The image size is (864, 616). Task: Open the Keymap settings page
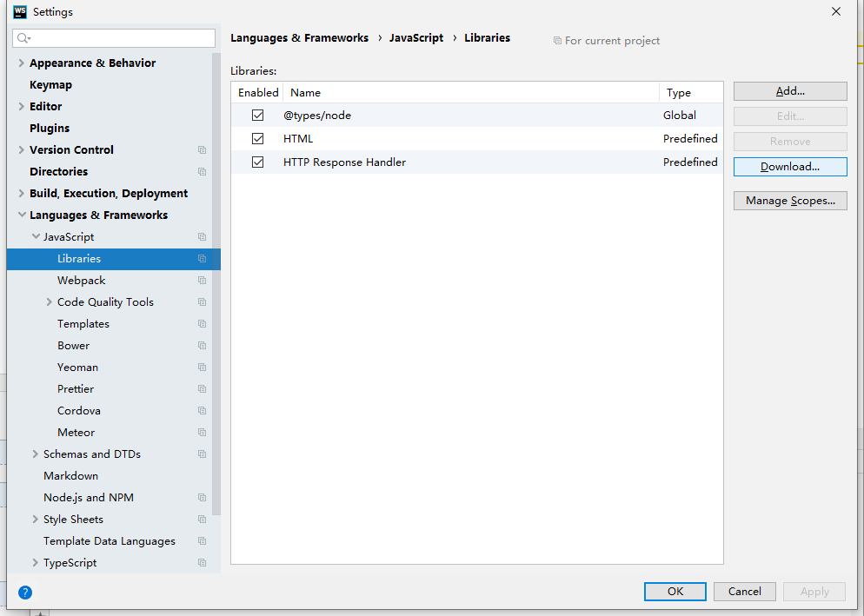(x=50, y=85)
